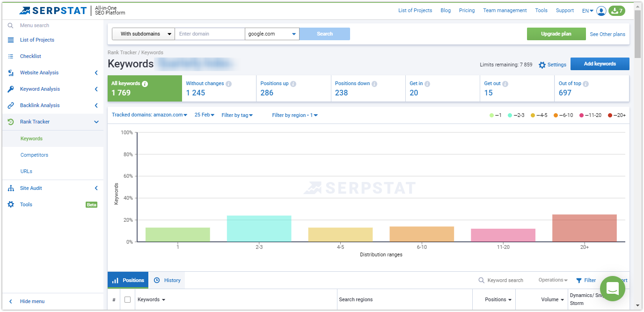Expand the Website Analysis menu
644x312 pixels.
[96, 73]
